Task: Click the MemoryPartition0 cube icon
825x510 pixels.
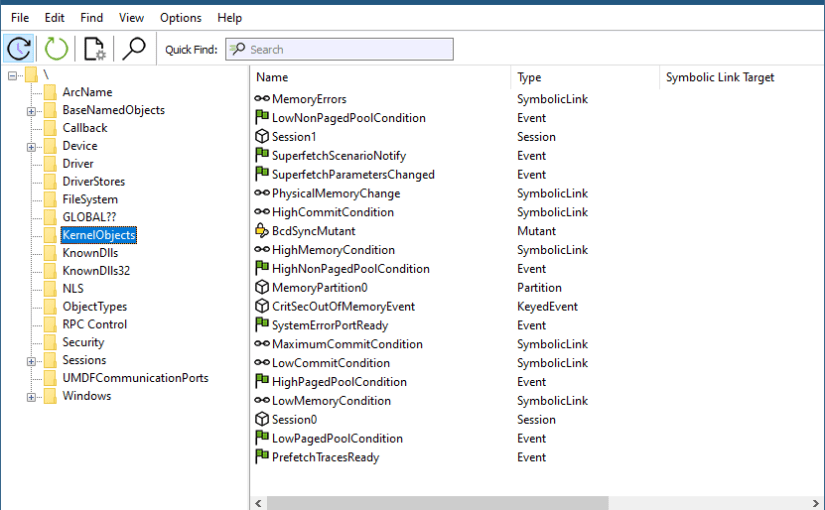Action: click(x=262, y=287)
